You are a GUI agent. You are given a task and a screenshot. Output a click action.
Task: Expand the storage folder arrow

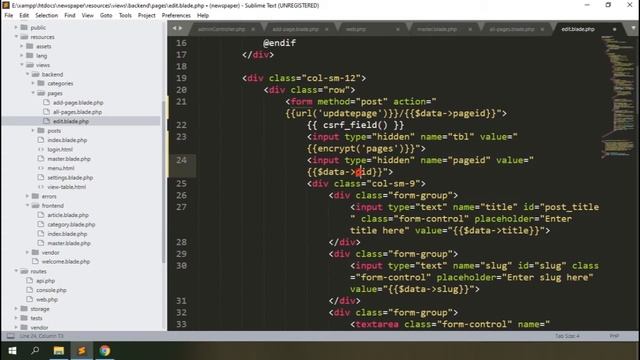point(16,309)
